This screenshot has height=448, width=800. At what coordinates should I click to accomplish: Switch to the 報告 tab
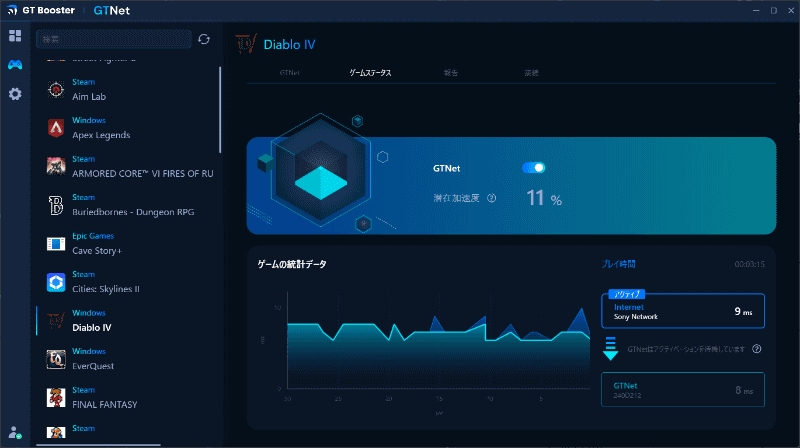click(x=451, y=73)
